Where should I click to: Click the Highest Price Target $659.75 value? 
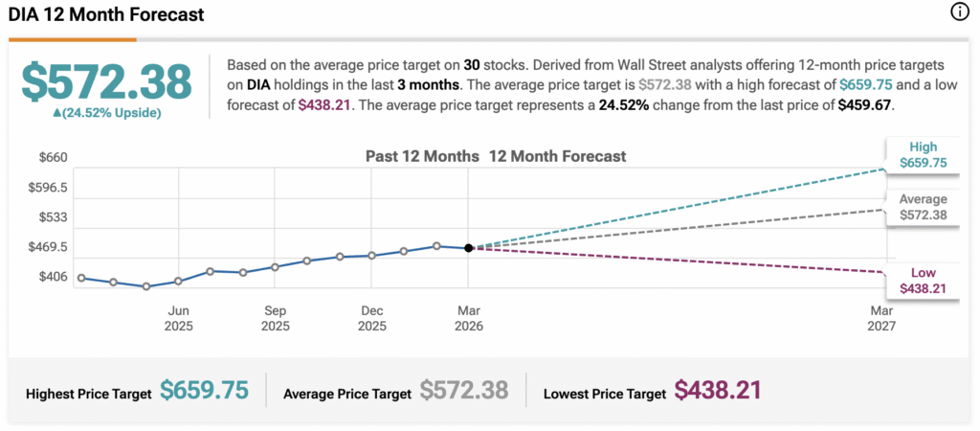click(204, 391)
